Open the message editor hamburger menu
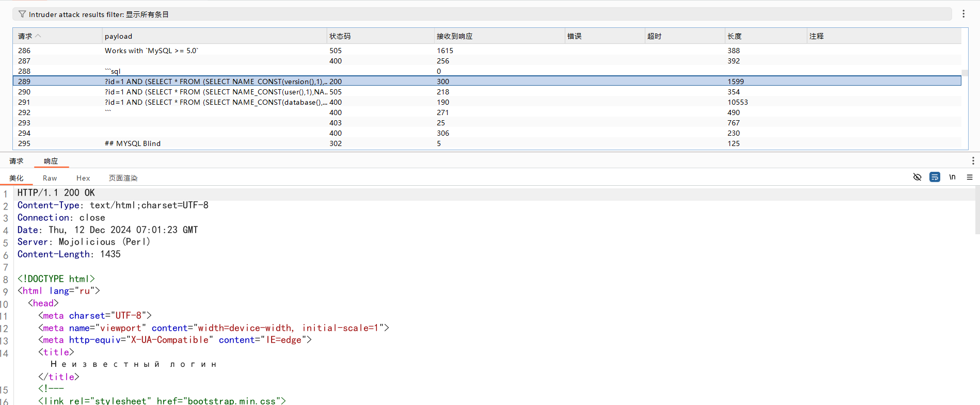This screenshot has width=980, height=405. [970, 177]
